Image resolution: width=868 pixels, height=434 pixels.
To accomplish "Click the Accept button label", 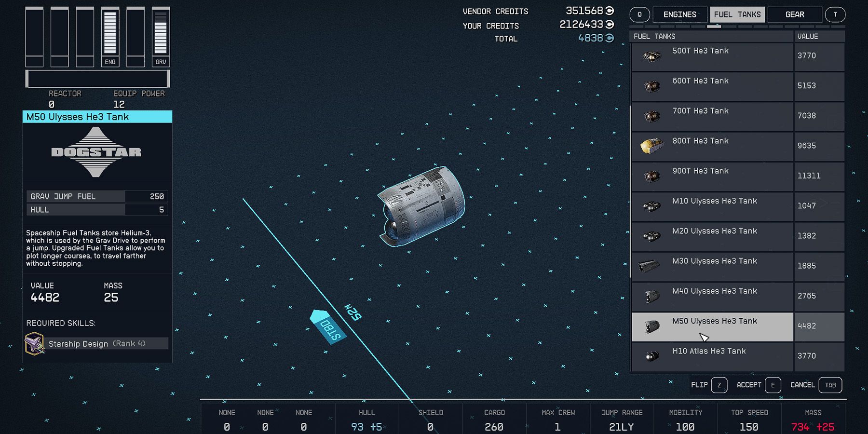I will (x=749, y=385).
